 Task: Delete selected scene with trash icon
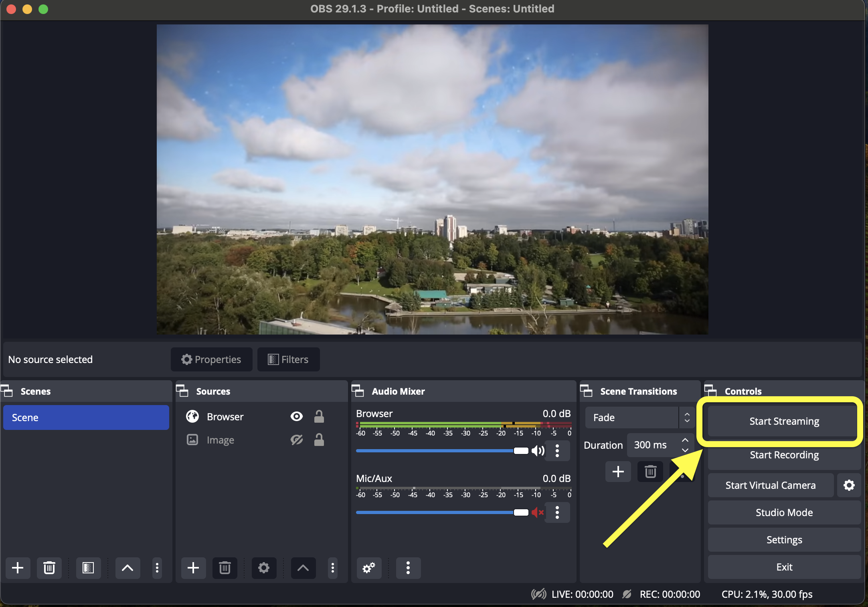(x=49, y=567)
